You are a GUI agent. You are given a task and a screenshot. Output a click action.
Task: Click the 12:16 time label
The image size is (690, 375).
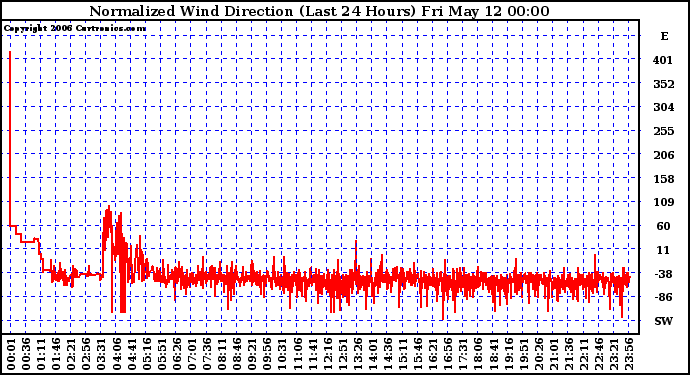[327, 354]
